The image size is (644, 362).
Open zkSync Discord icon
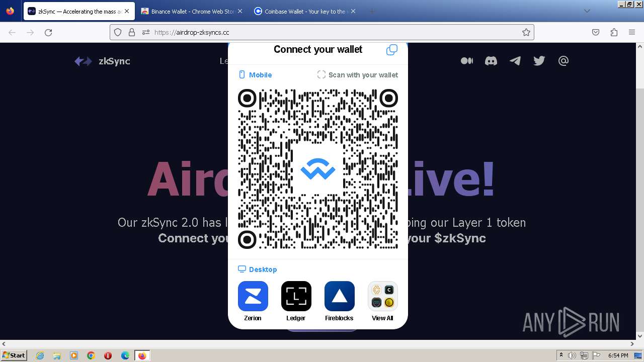point(491,61)
